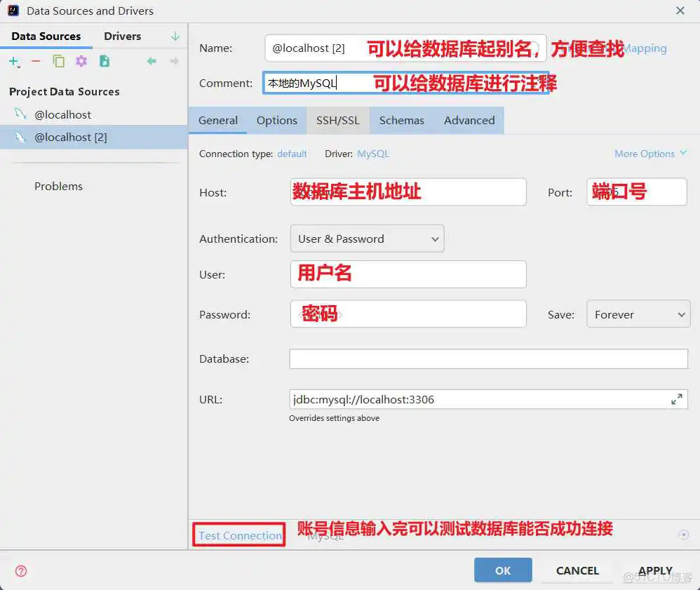Viewport: 700px width, 590px height.
Task: Click the import-from-file document icon
Action: point(103,61)
